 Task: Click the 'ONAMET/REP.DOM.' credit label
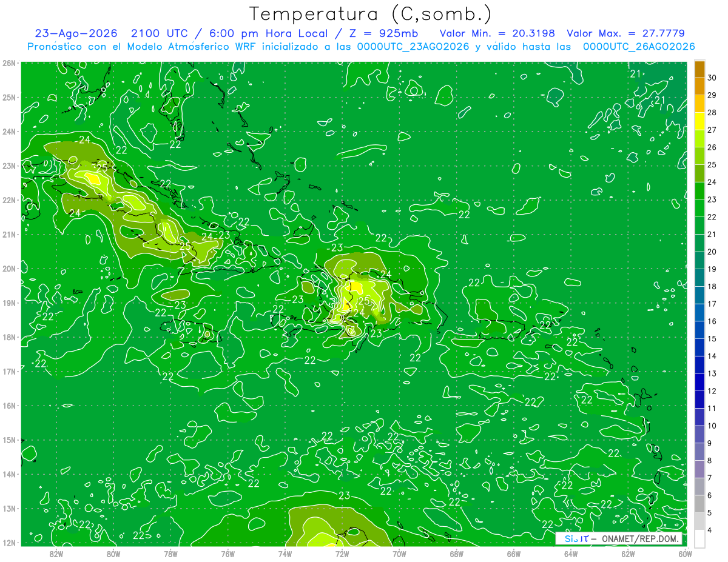[641, 538]
